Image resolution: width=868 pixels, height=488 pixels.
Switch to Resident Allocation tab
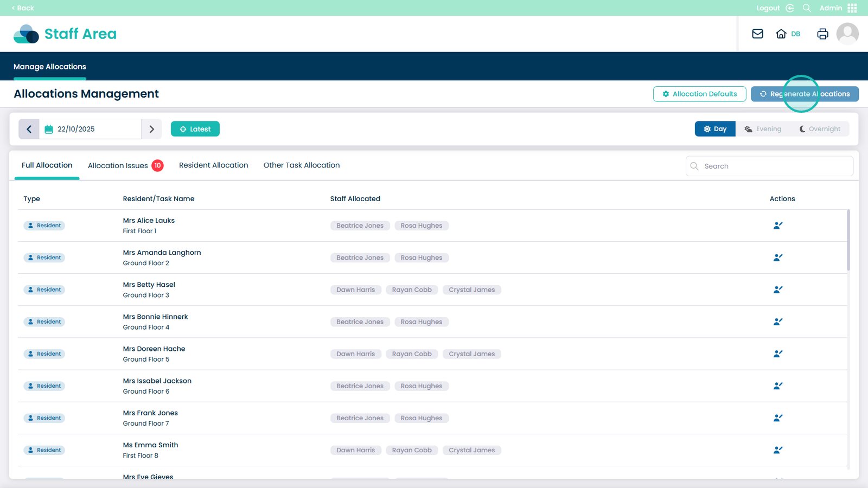[x=213, y=165]
